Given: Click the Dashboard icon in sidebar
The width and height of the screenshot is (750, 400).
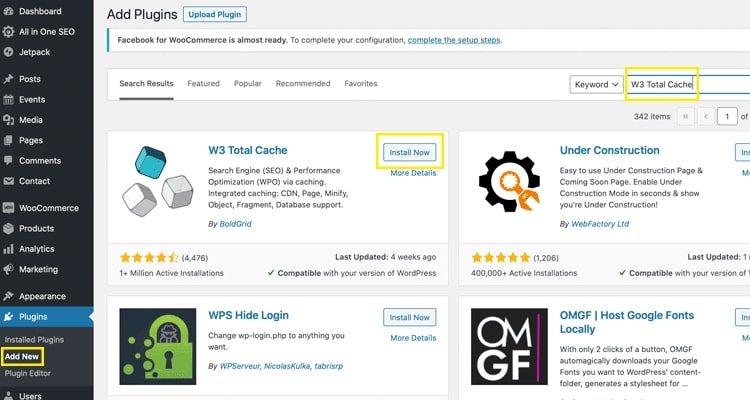Looking at the screenshot, I should (8, 11).
